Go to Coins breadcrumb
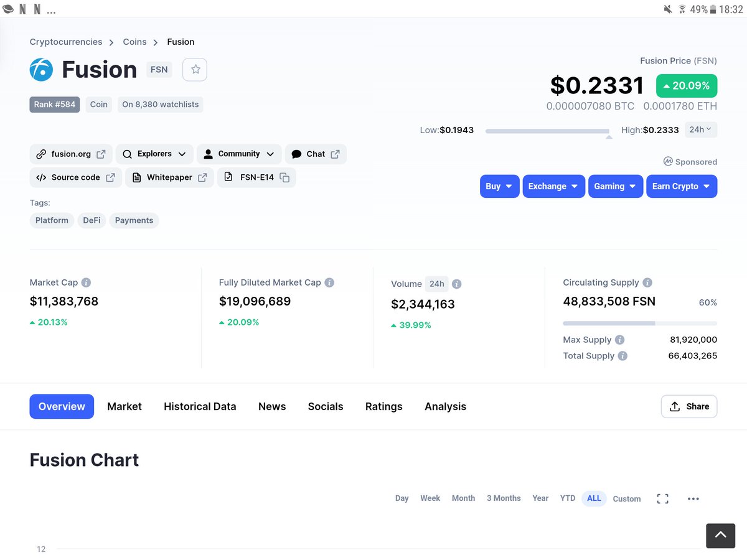Image resolution: width=747 pixels, height=560 pixels. tap(134, 42)
